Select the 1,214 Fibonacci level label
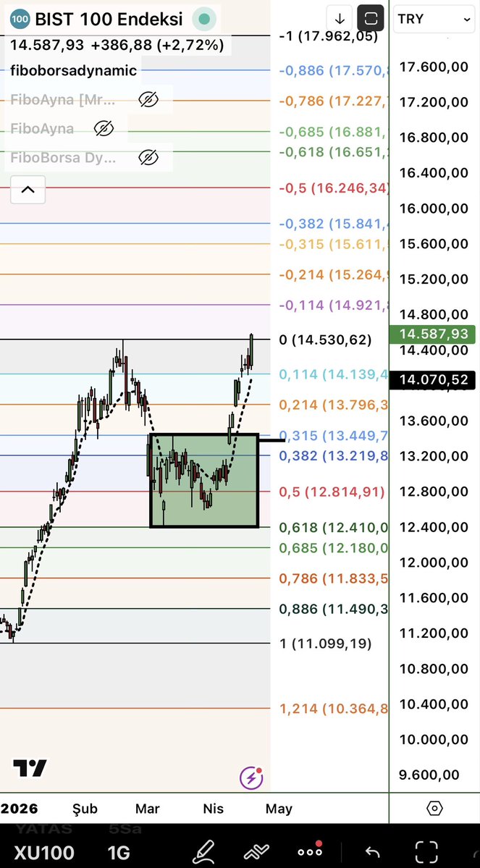This screenshot has width=480, height=868. 334,709
